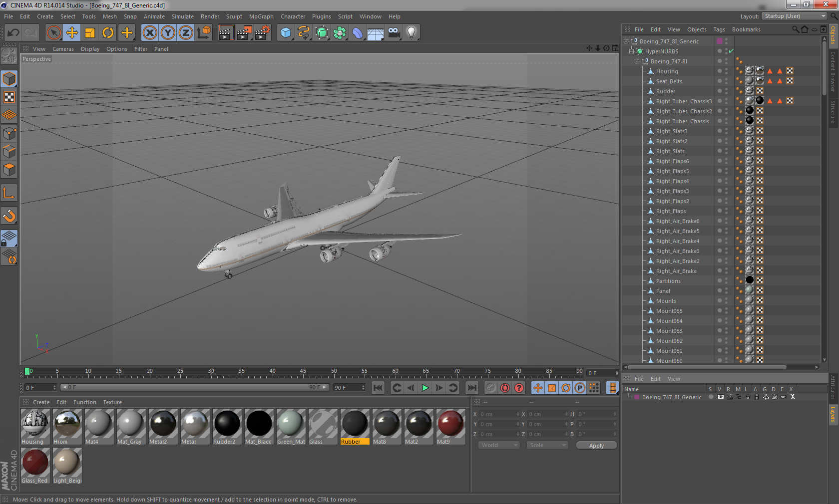Add an Array modeling object

[x=340, y=33]
